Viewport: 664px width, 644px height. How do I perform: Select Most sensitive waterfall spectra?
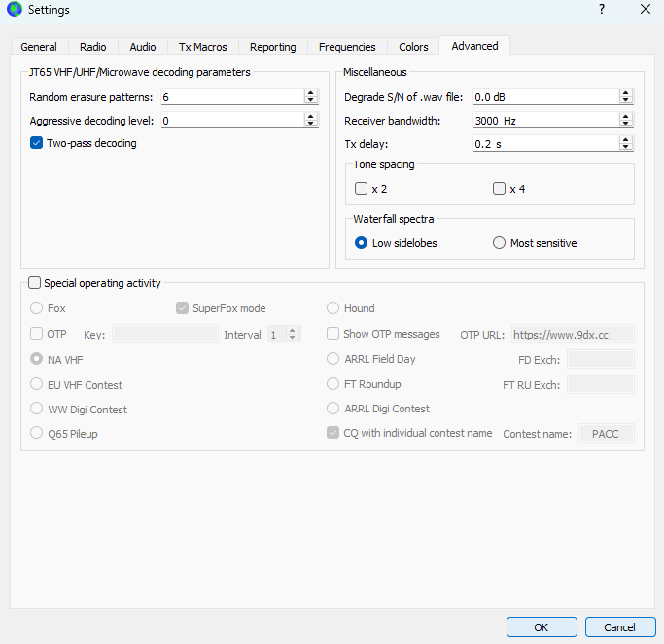pyautogui.click(x=500, y=243)
